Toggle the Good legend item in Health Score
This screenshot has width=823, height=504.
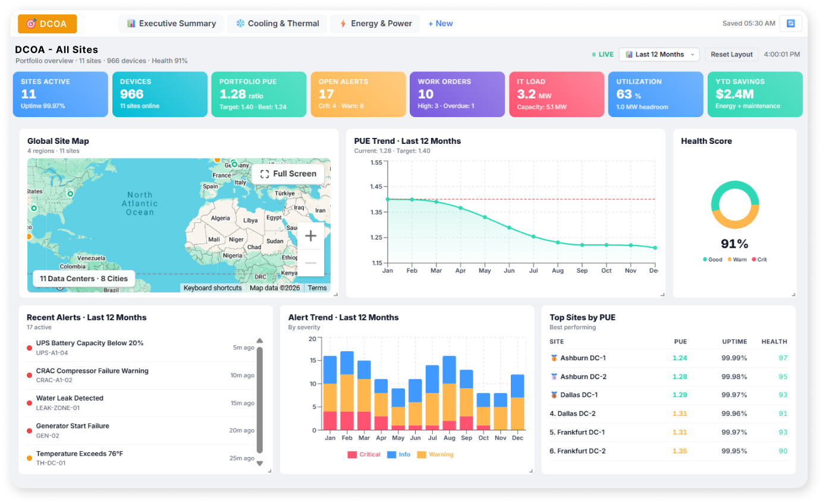[712, 259]
